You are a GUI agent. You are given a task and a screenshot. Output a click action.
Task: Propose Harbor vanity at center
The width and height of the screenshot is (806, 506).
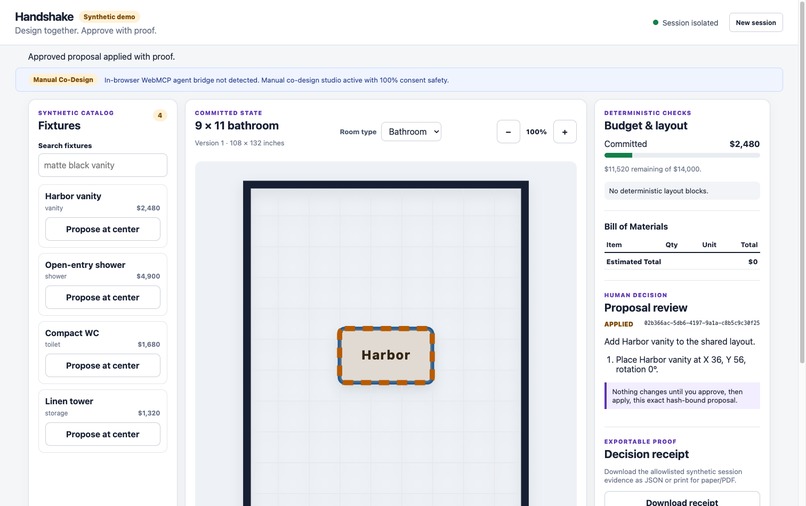103,229
